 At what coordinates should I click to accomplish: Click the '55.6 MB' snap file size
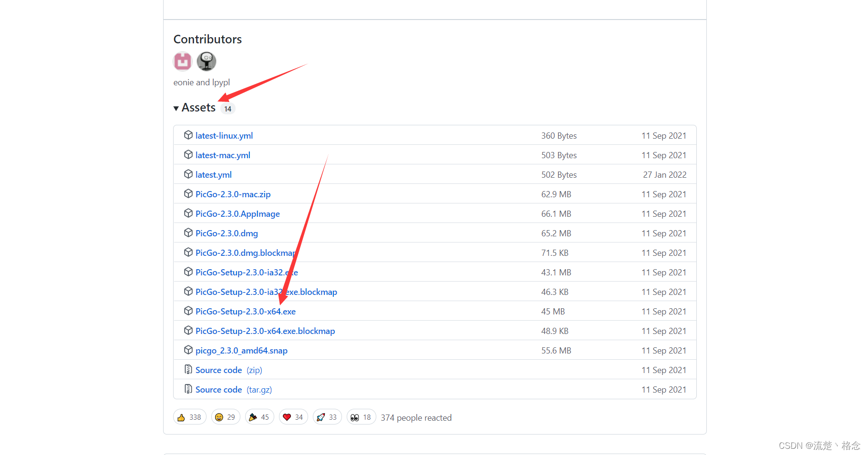tap(556, 351)
